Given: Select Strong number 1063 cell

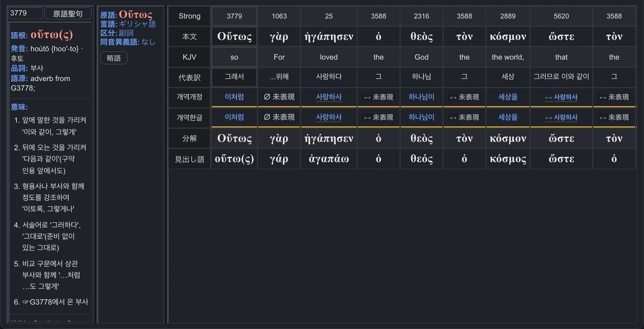Looking at the screenshot, I should pos(279,16).
